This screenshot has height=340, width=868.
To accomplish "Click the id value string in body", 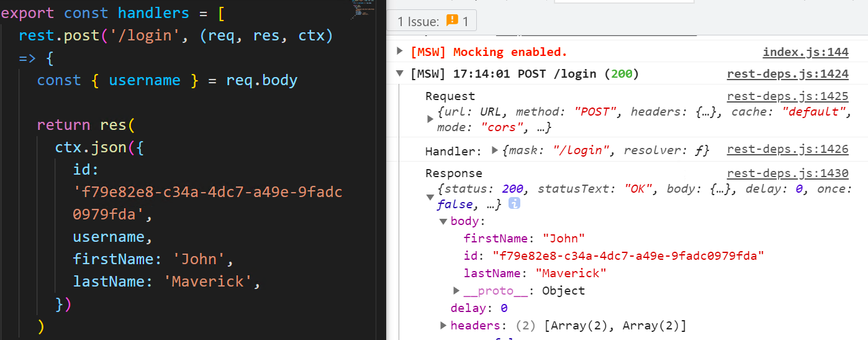I will pyautogui.click(x=628, y=255).
